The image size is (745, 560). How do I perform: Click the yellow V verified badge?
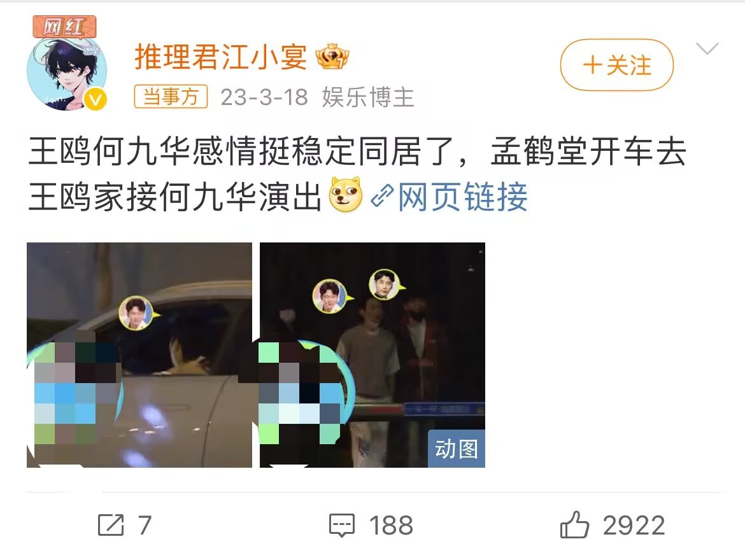point(96,100)
